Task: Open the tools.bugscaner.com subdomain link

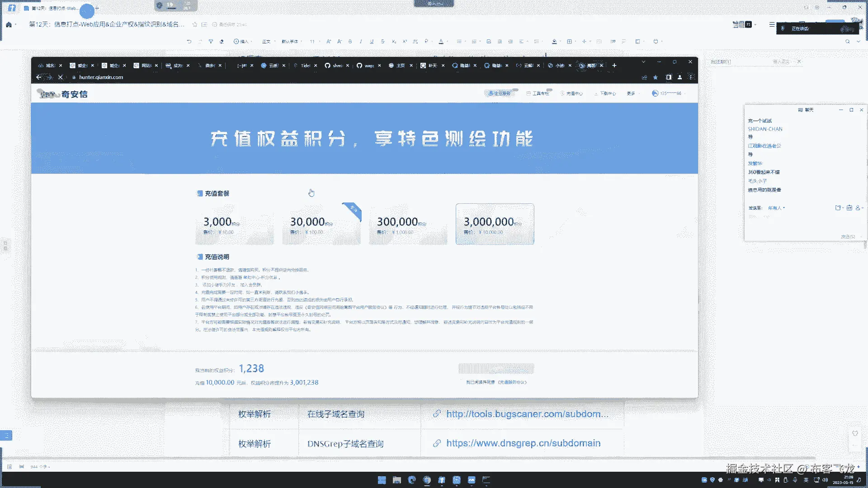Action: click(x=527, y=414)
